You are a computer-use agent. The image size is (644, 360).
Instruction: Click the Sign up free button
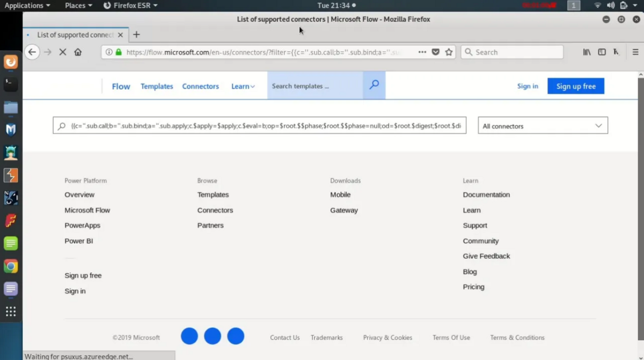[x=575, y=86]
